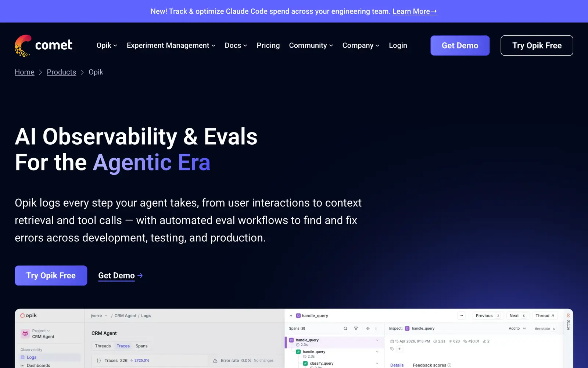Click the expand-all icon beside the Spans filter

click(x=367, y=328)
